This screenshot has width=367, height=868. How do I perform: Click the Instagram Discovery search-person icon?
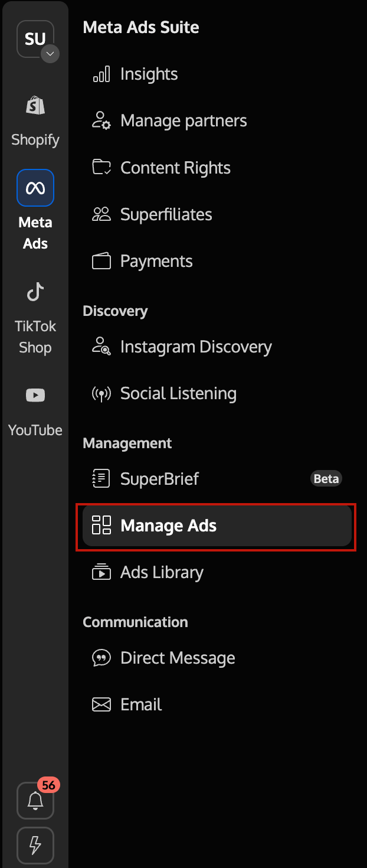101,347
